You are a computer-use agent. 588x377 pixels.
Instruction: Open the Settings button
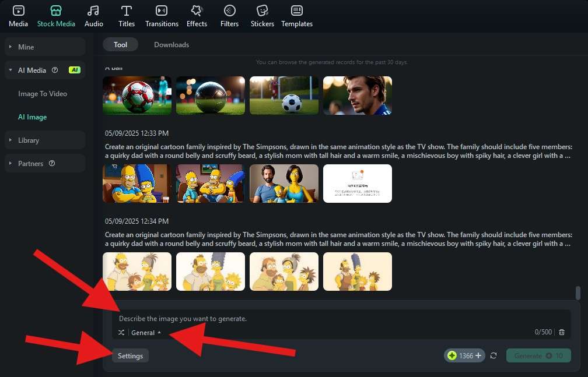[130, 355]
